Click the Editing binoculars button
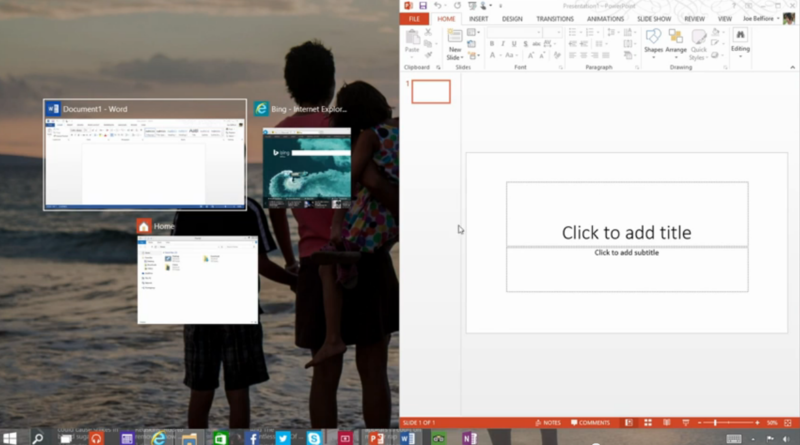Image resolution: width=800 pixels, height=445 pixels. [740, 41]
